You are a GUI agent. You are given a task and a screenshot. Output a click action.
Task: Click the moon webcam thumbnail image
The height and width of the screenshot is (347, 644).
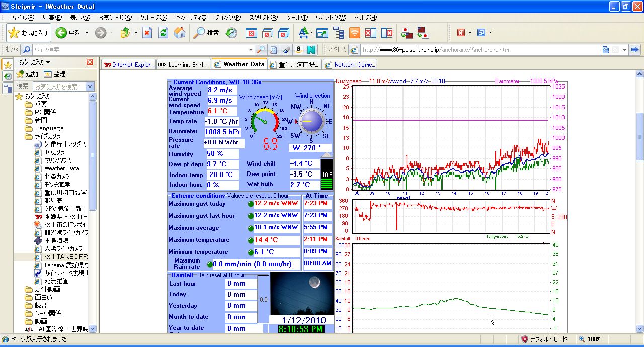pyautogui.click(x=302, y=293)
